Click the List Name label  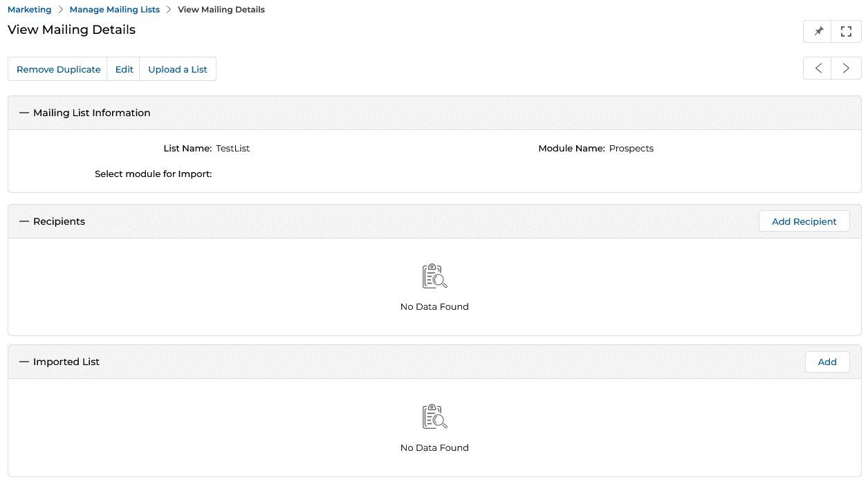point(188,149)
